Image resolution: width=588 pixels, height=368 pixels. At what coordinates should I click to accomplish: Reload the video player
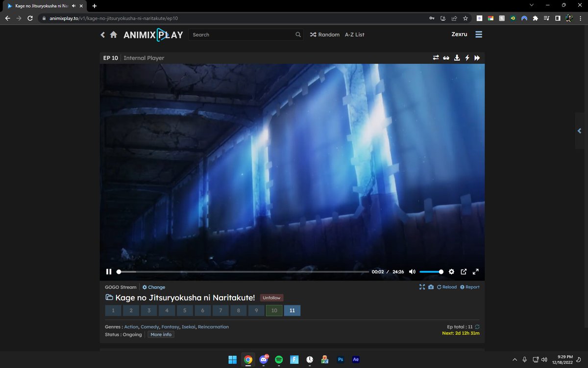(x=446, y=287)
